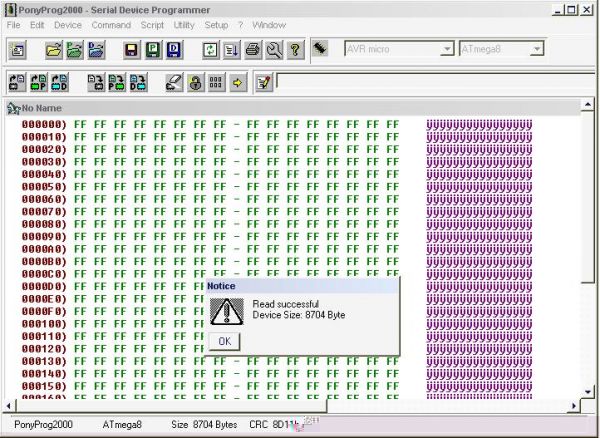Open the AVR micro device family dropdown

446,48
